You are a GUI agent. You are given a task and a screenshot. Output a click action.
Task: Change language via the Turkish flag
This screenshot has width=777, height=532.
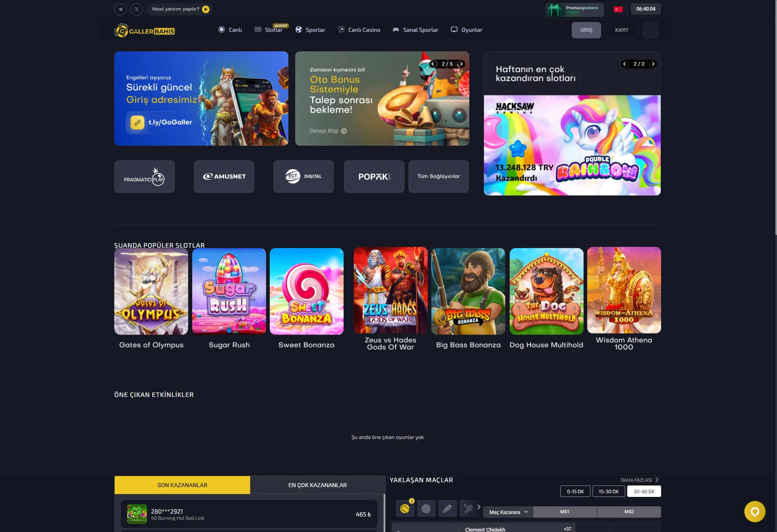click(618, 9)
